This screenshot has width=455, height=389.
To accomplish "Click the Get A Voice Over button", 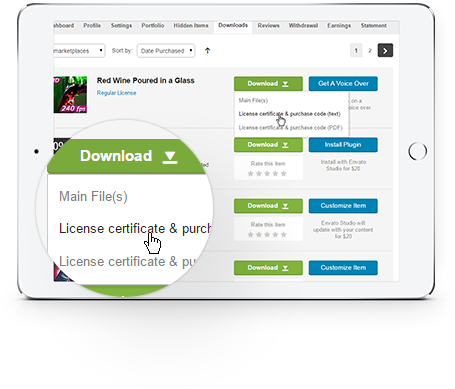I will (343, 84).
